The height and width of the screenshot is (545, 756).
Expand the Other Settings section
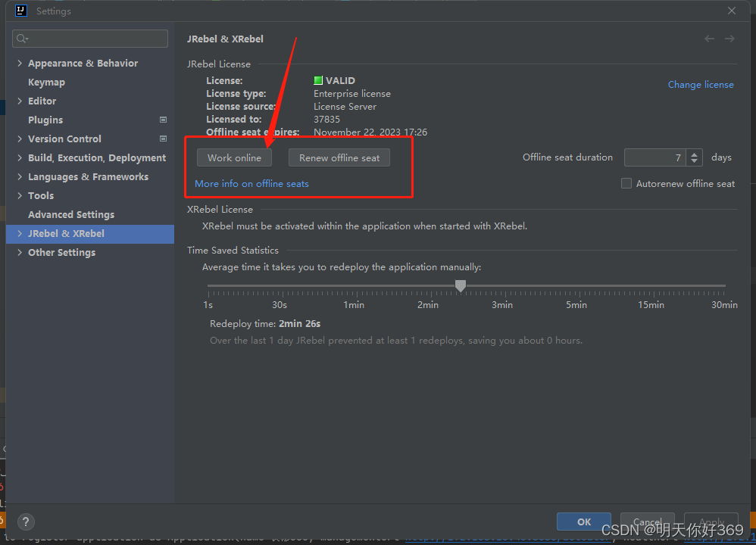pyautogui.click(x=20, y=252)
